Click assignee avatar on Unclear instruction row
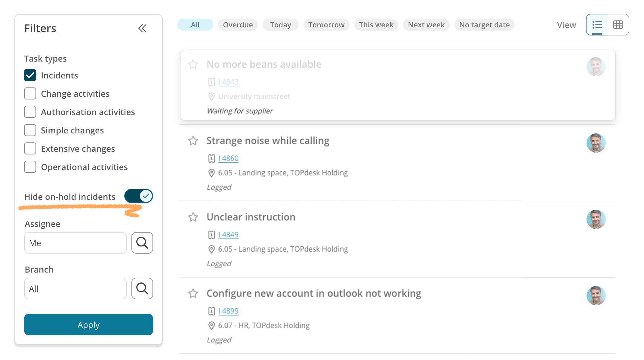 [596, 219]
